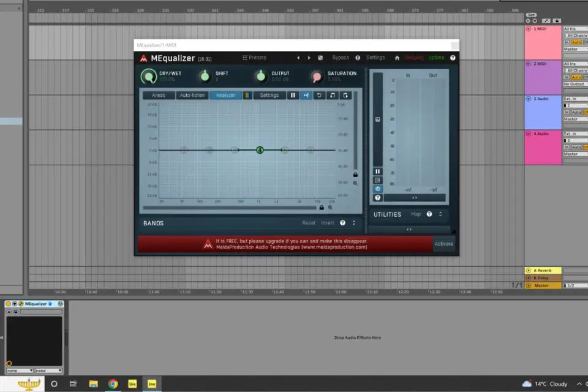This screenshot has width=588, height=392.
Task: Open the All Ins input dropdown for 1 MIDI
Action: tap(573, 28)
